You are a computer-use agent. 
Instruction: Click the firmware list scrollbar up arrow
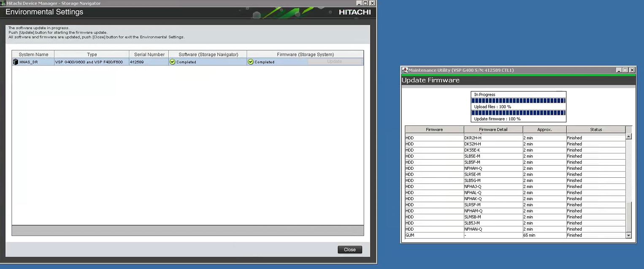pyautogui.click(x=628, y=136)
